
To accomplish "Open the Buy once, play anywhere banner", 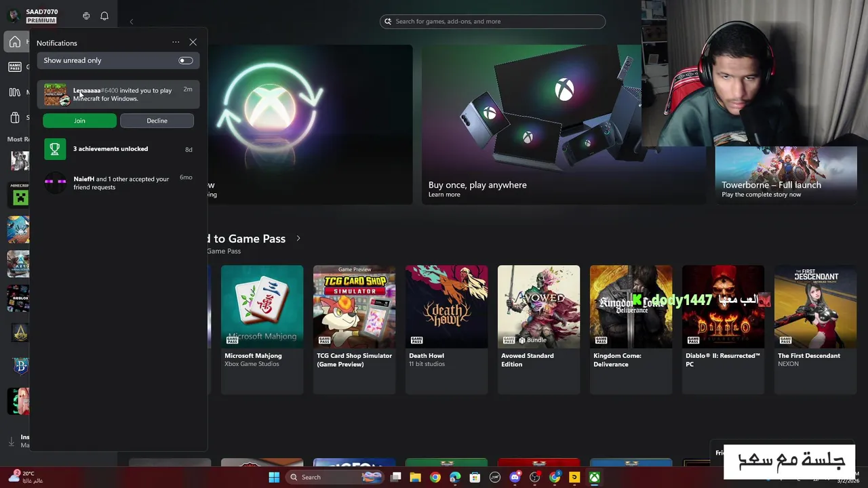I will 563,124.
